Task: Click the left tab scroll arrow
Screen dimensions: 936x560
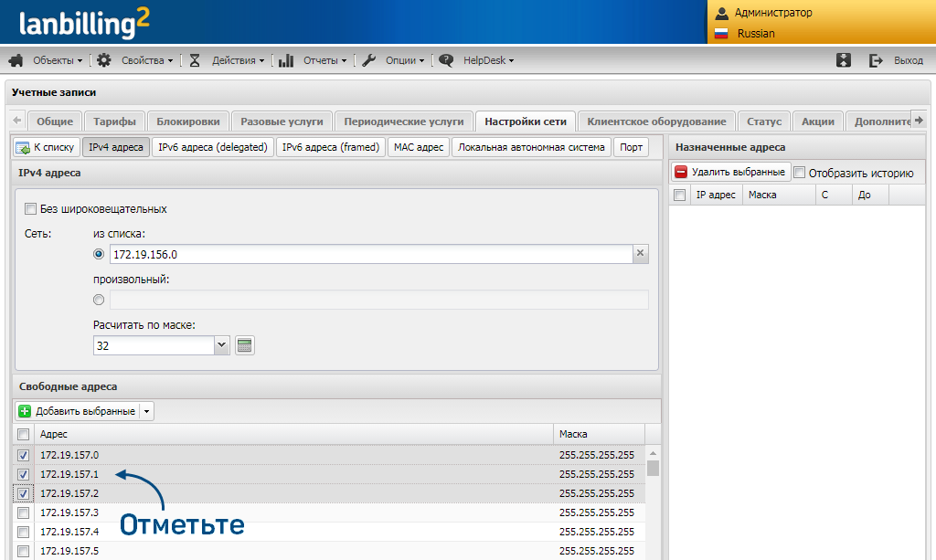Action: pyautogui.click(x=17, y=121)
